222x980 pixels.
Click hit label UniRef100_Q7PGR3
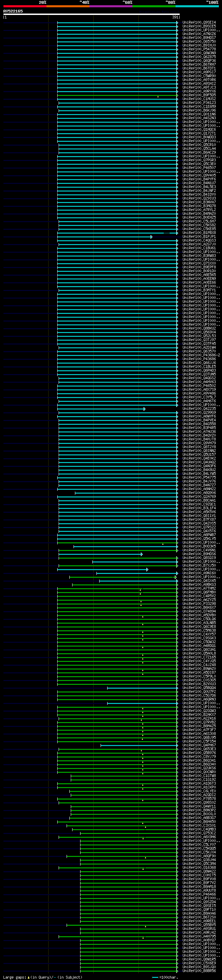[x=199, y=160]
